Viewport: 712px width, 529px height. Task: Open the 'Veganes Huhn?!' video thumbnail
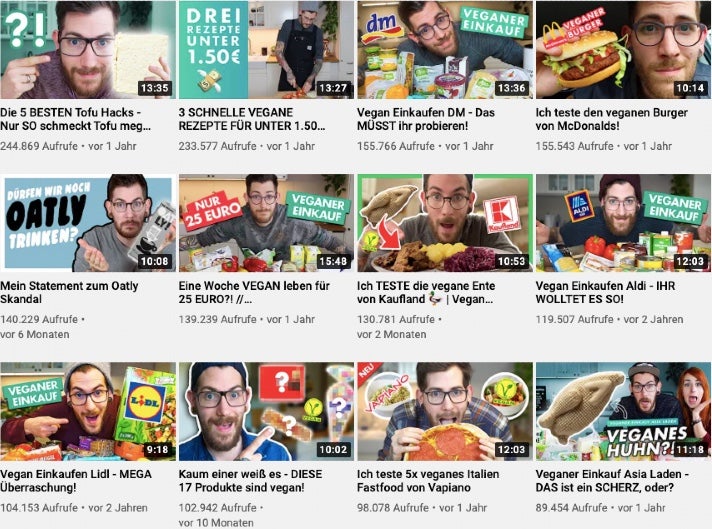point(623,411)
